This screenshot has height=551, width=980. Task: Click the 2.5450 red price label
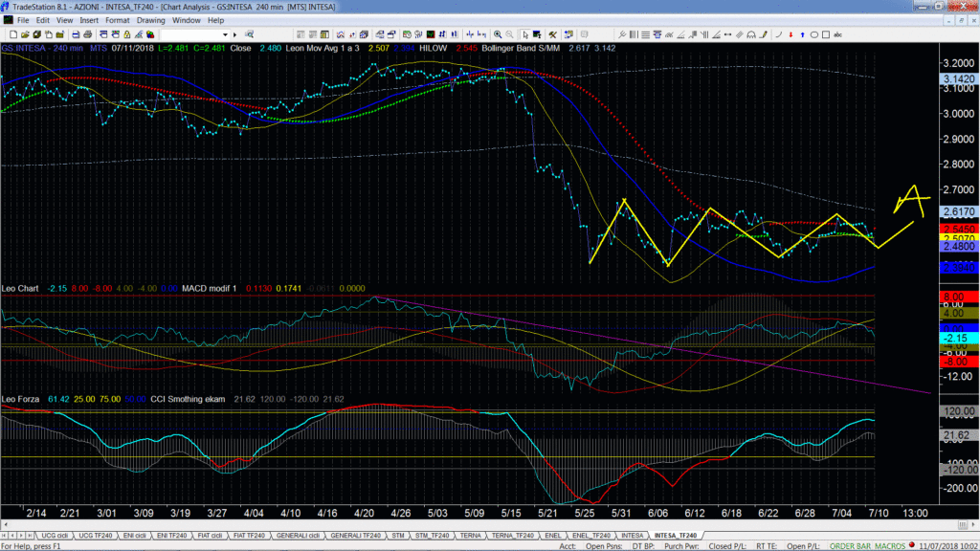pyautogui.click(x=958, y=230)
